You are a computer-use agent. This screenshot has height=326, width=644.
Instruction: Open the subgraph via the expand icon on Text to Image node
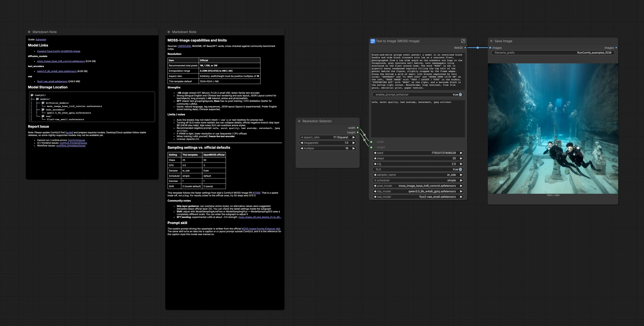click(x=463, y=41)
